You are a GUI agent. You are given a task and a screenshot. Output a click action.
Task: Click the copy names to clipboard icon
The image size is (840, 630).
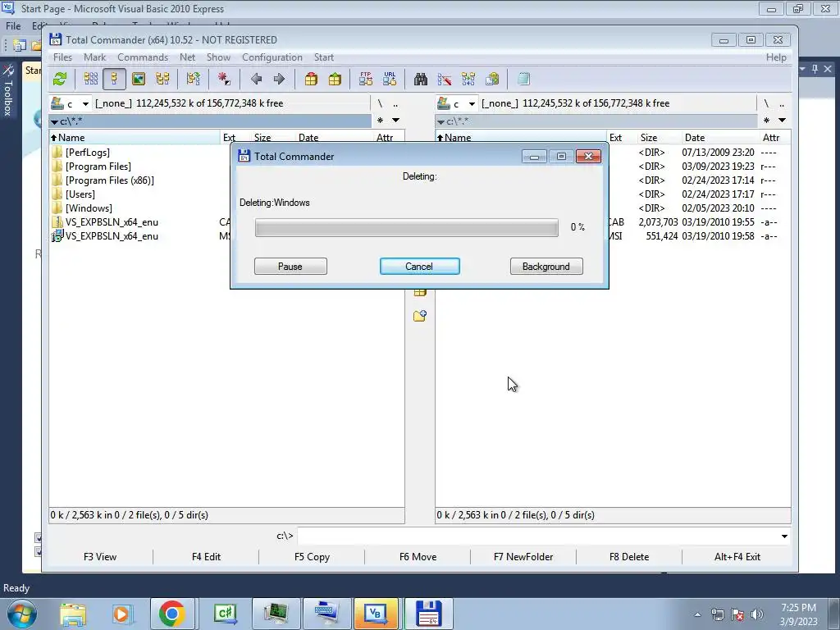492,80
